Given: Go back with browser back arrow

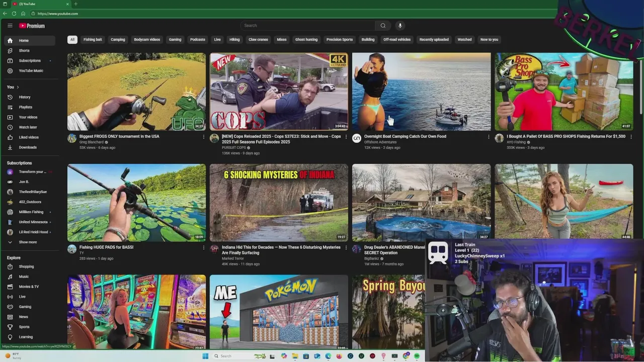Looking at the screenshot, I should pyautogui.click(x=5, y=14).
